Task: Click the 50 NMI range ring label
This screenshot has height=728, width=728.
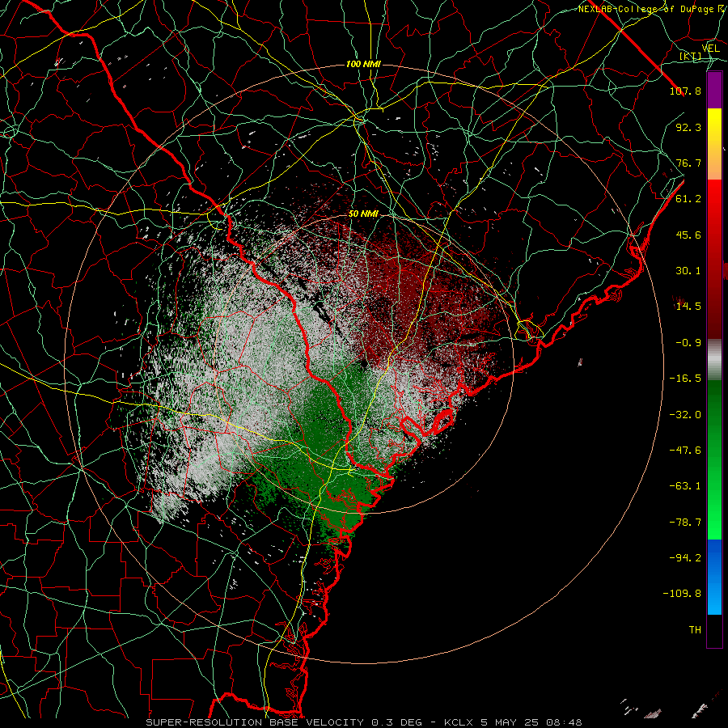Action: pos(363,214)
